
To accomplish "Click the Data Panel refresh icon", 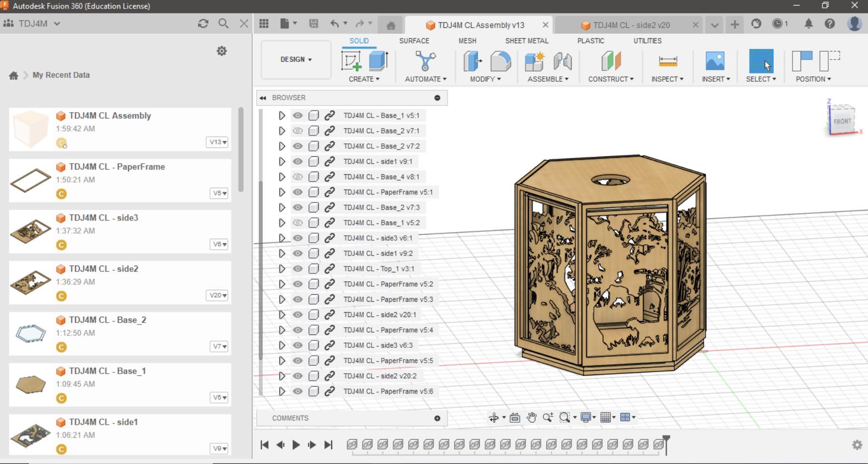I will [x=203, y=23].
